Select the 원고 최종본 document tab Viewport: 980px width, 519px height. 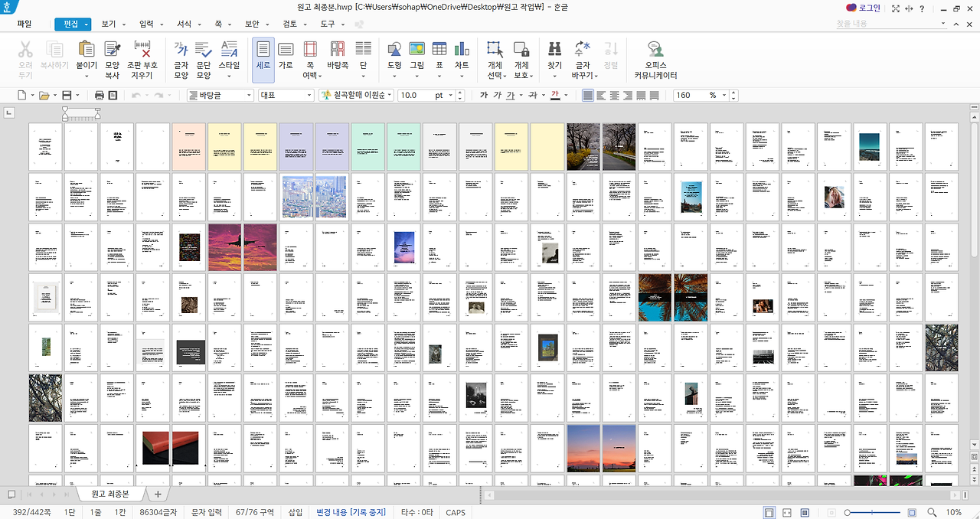click(x=112, y=495)
